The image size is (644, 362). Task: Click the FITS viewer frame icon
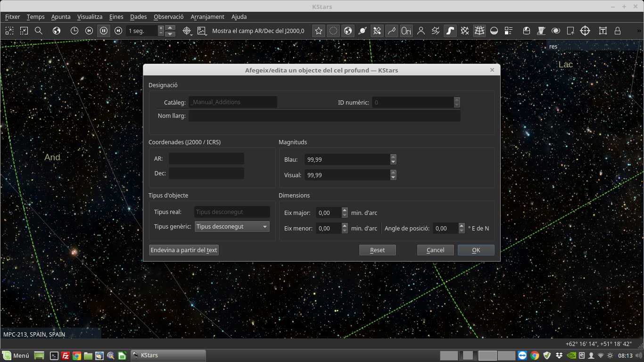[x=603, y=31]
